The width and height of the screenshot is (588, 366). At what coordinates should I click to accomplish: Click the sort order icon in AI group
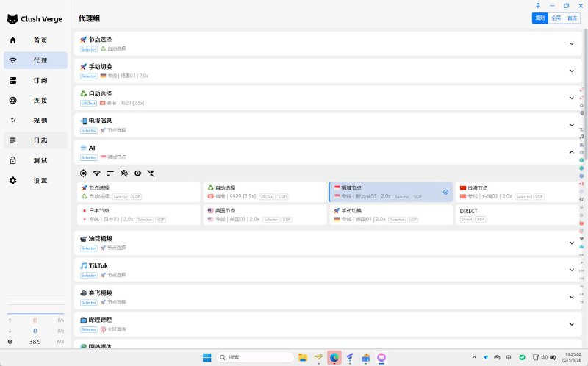(x=110, y=173)
